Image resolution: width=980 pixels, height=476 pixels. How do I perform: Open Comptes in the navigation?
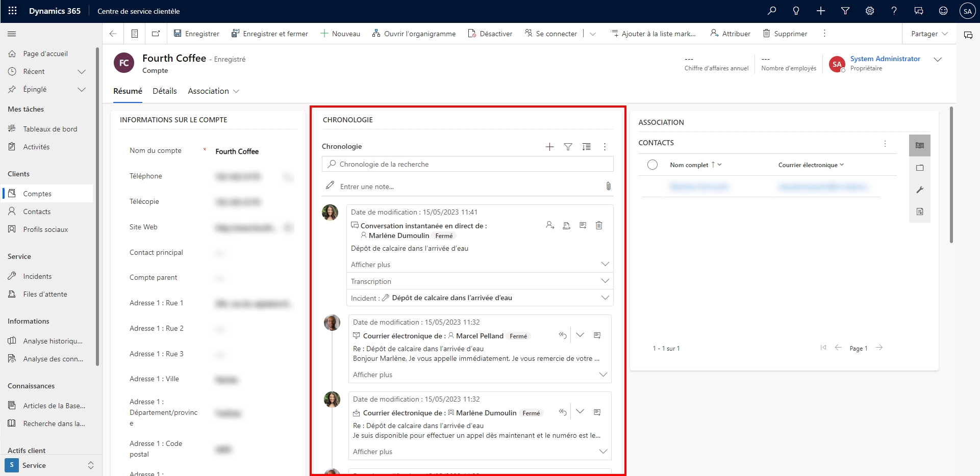48,194
